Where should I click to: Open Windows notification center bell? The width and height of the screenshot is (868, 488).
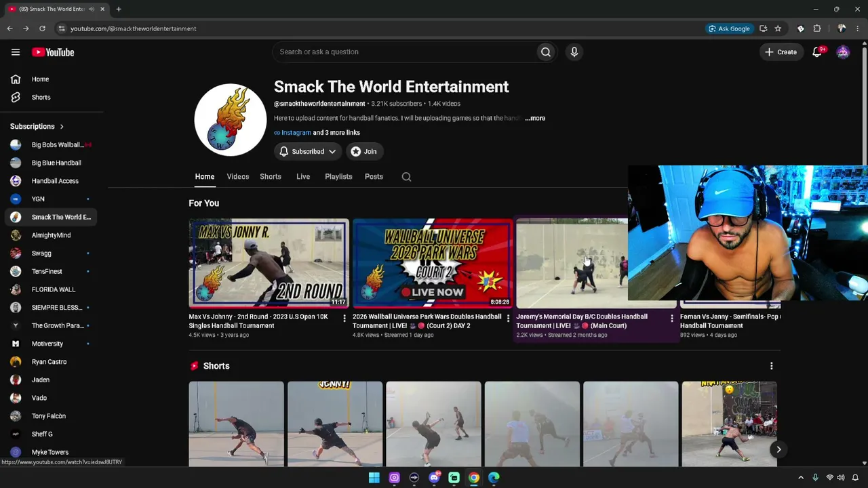pyautogui.click(x=855, y=478)
